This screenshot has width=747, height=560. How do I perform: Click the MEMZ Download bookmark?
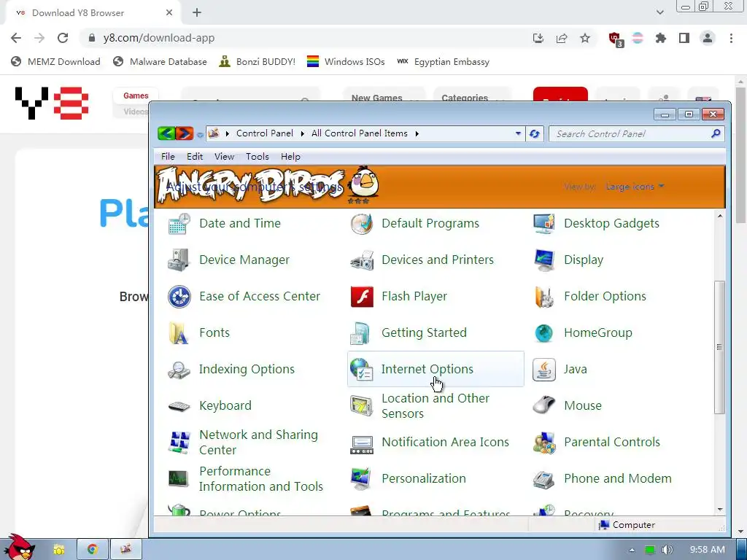tap(55, 62)
